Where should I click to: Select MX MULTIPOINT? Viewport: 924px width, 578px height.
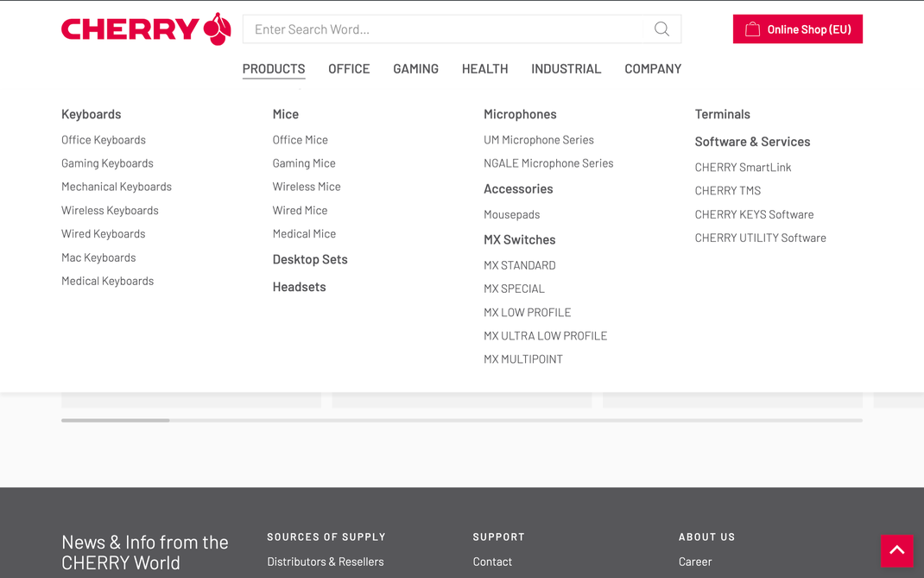(523, 359)
